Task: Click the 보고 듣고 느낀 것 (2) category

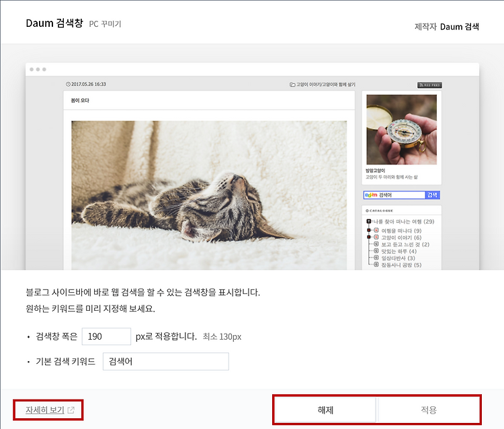Action: (405, 244)
